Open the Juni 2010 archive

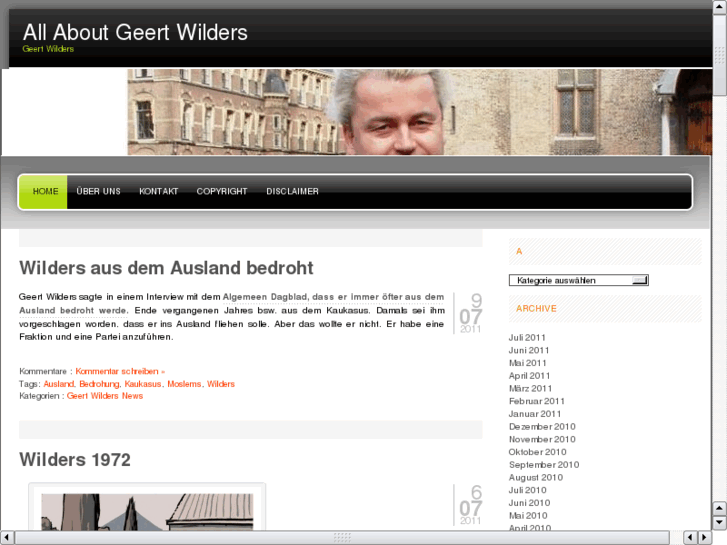pos(529,503)
